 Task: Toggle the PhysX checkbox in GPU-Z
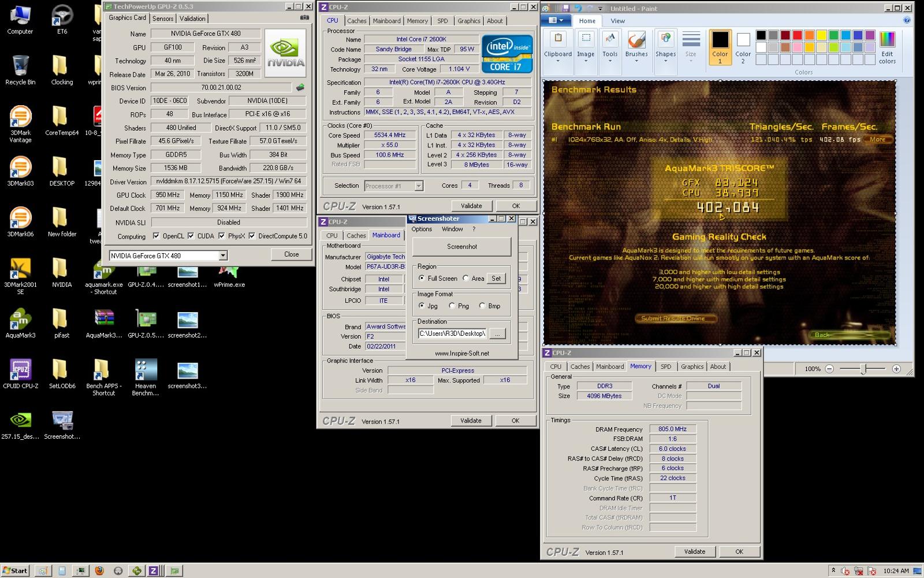[x=222, y=236]
